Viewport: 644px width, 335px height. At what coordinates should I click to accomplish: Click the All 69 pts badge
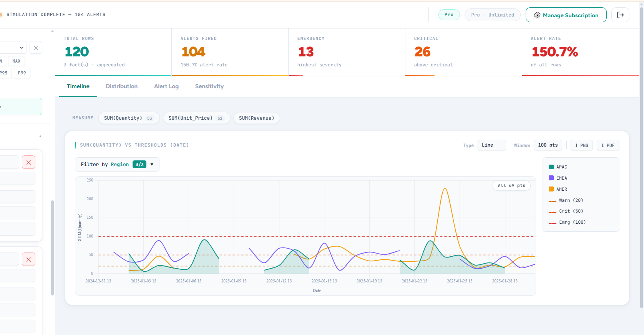[511, 185]
